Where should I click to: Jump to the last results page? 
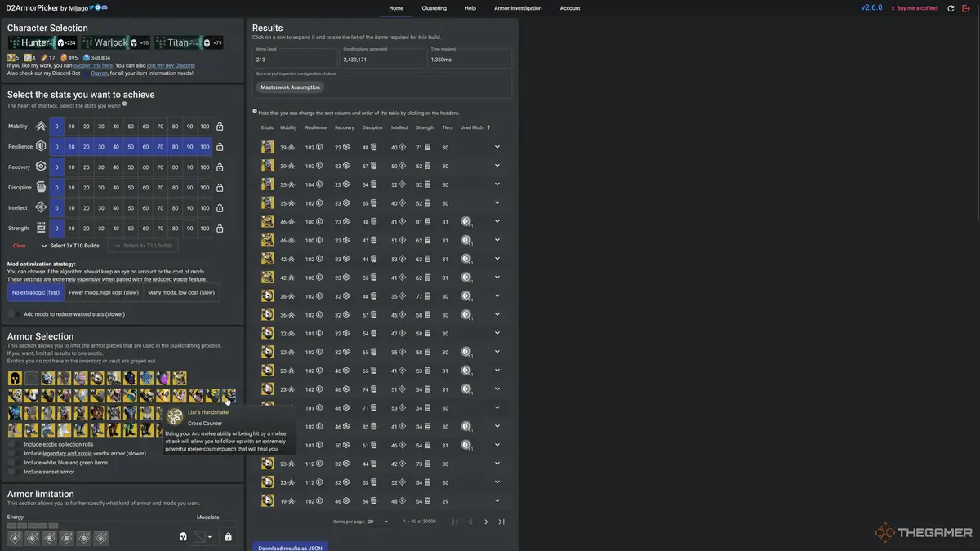point(501,522)
